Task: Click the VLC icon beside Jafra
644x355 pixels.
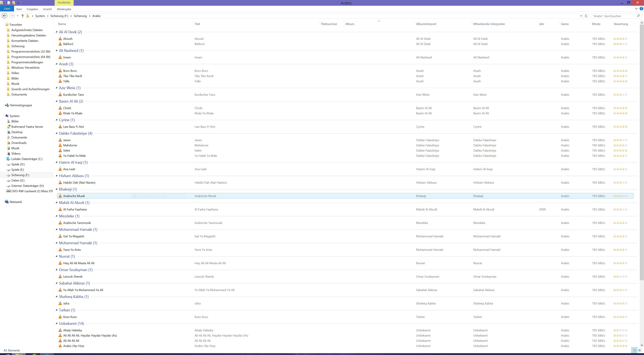Action: click(60, 303)
